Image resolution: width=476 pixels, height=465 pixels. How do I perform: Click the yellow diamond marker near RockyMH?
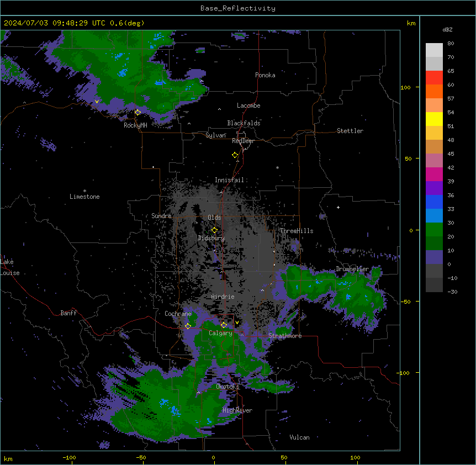coord(138,112)
